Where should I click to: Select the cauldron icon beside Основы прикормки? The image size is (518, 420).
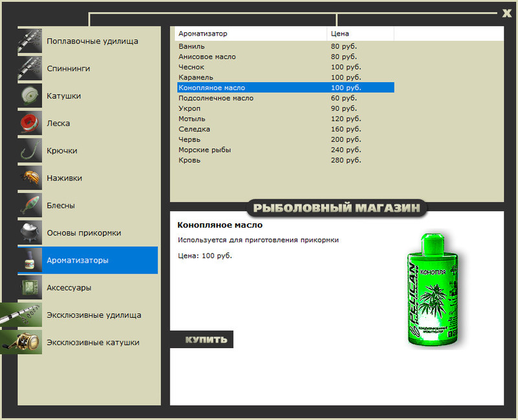click(x=30, y=233)
